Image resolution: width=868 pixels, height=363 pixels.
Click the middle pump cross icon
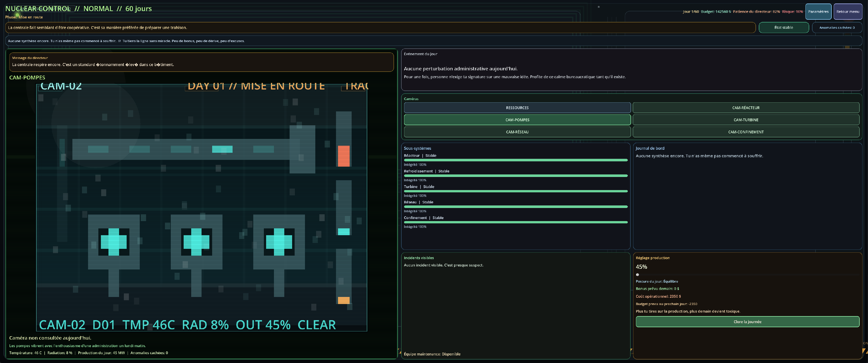196,242
